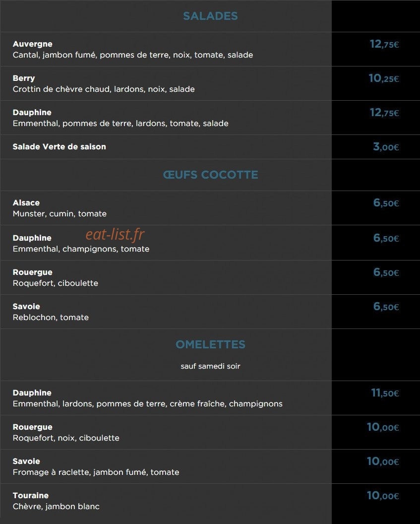Click the OMELETTES section heading
This screenshot has height=524, width=420.
click(210, 344)
